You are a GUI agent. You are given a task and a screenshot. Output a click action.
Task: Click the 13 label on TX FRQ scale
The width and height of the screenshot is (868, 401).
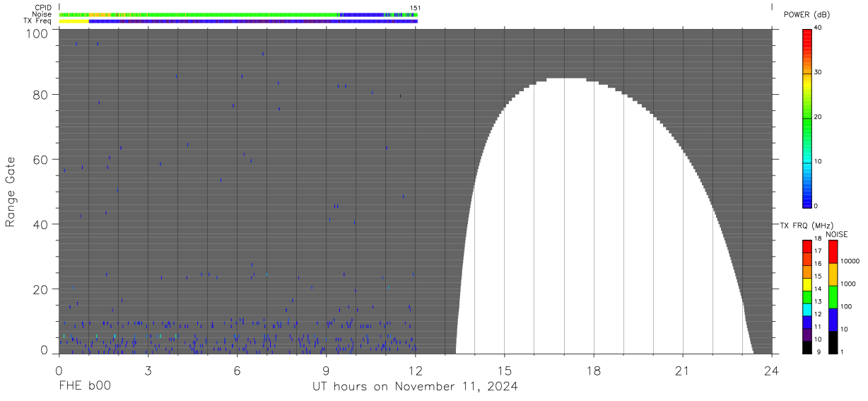(x=818, y=301)
